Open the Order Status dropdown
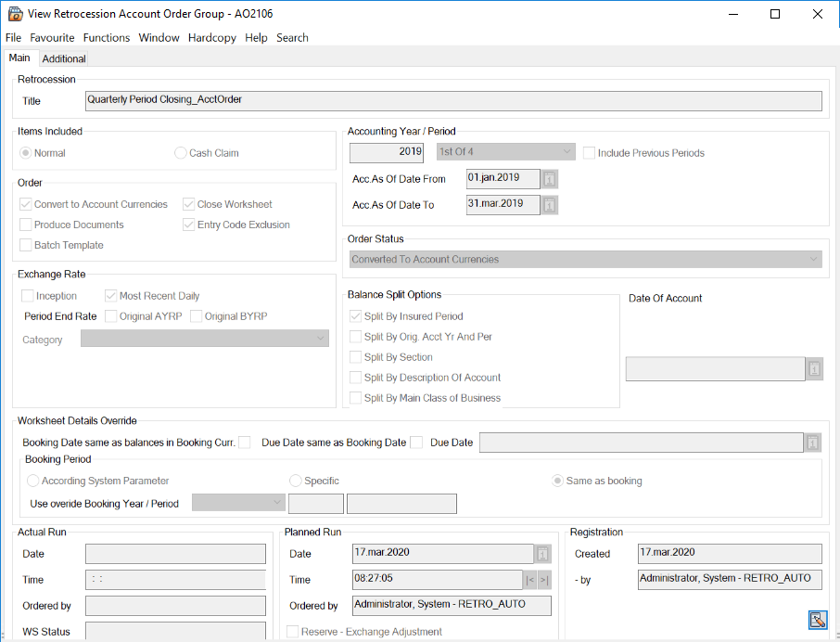 [x=814, y=260]
